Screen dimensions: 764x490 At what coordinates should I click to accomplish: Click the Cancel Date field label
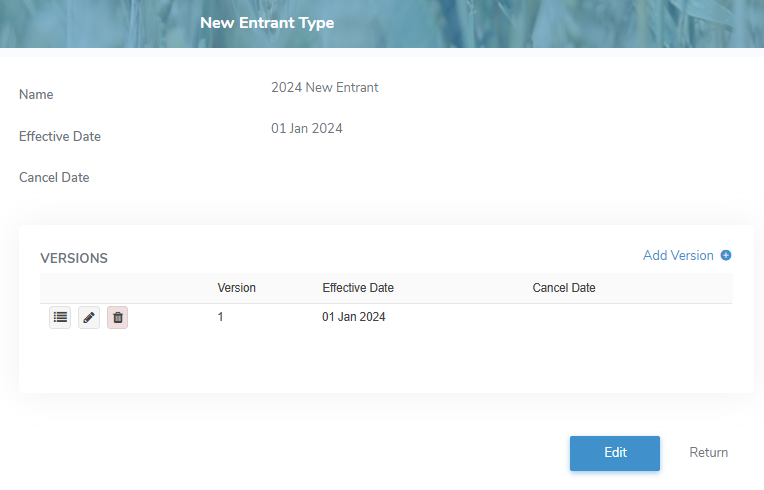point(54,178)
